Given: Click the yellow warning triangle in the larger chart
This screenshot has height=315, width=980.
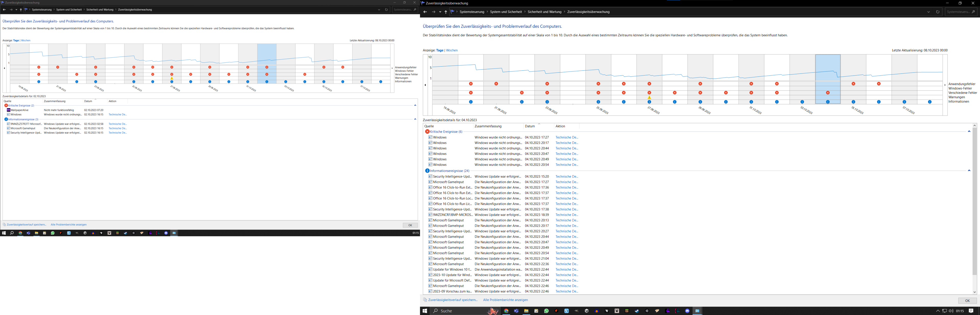Looking at the screenshot, I should [650, 98].
